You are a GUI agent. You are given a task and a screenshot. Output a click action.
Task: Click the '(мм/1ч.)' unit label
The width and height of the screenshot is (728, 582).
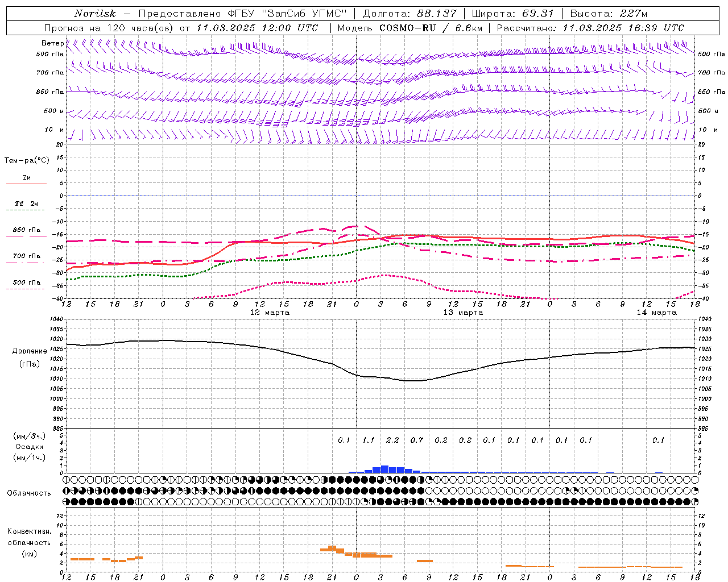[29, 458]
